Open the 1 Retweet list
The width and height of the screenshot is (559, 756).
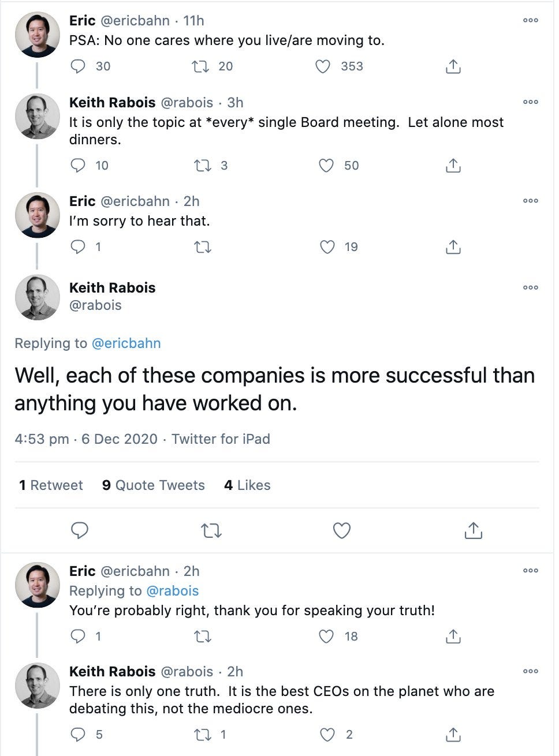(51, 485)
